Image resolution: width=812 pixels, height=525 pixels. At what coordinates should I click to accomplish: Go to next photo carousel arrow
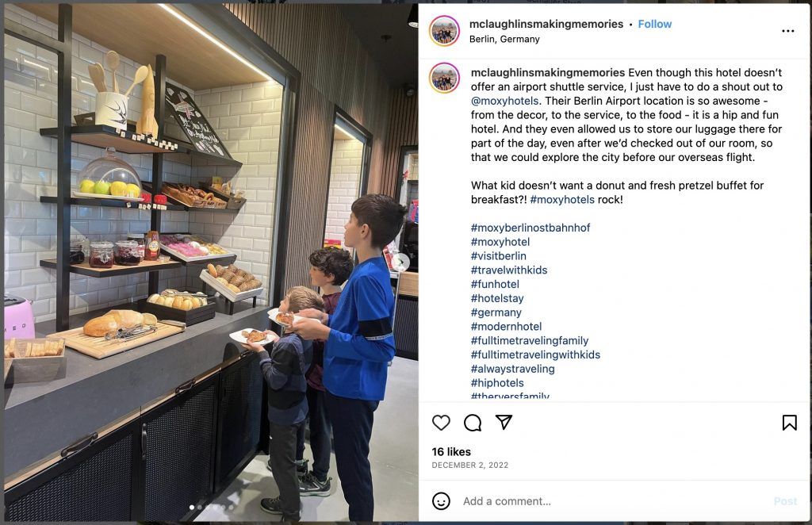click(x=401, y=262)
